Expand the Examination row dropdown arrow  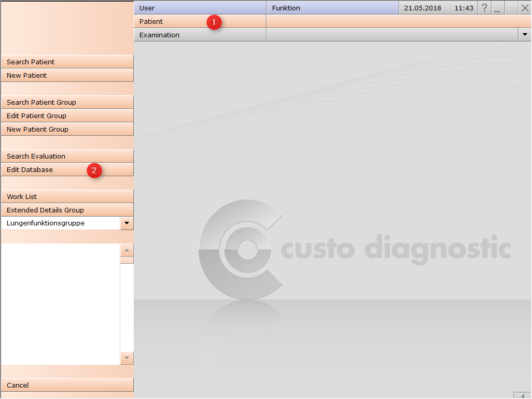pos(525,35)
